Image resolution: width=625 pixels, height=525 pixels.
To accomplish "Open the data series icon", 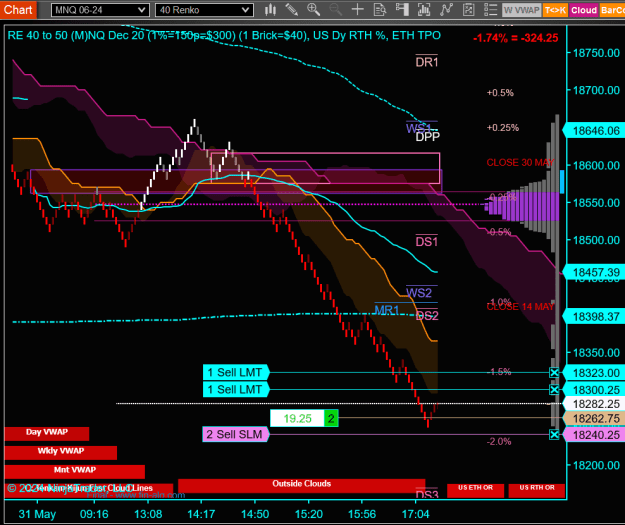I will (424, 10).
